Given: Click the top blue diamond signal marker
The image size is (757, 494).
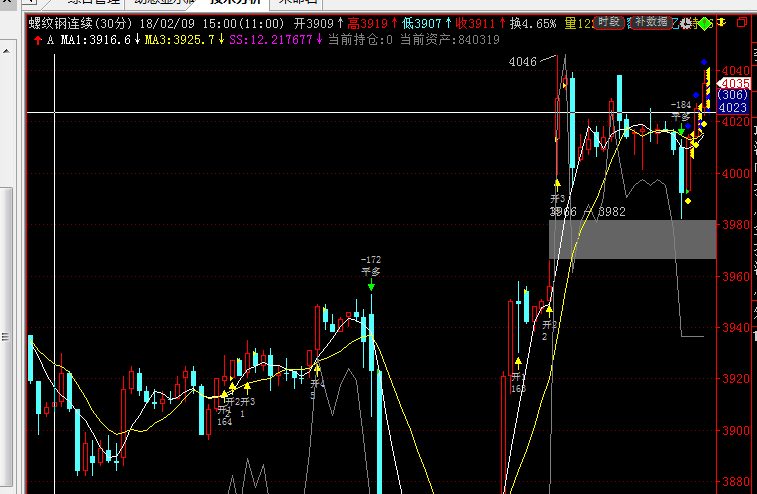Looking at the screenshot, I should [704, 62].
